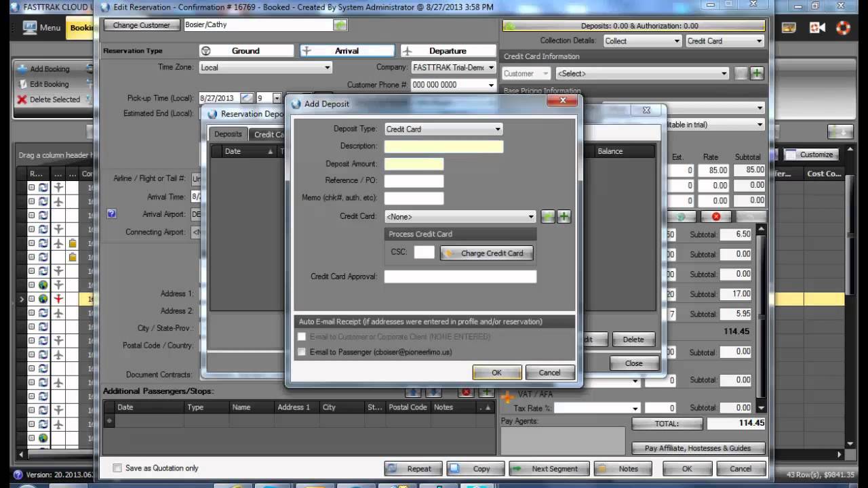Screen dimensions: 868x488
Task: Click the Repeat button at the bottom
Action: (413, 468)
